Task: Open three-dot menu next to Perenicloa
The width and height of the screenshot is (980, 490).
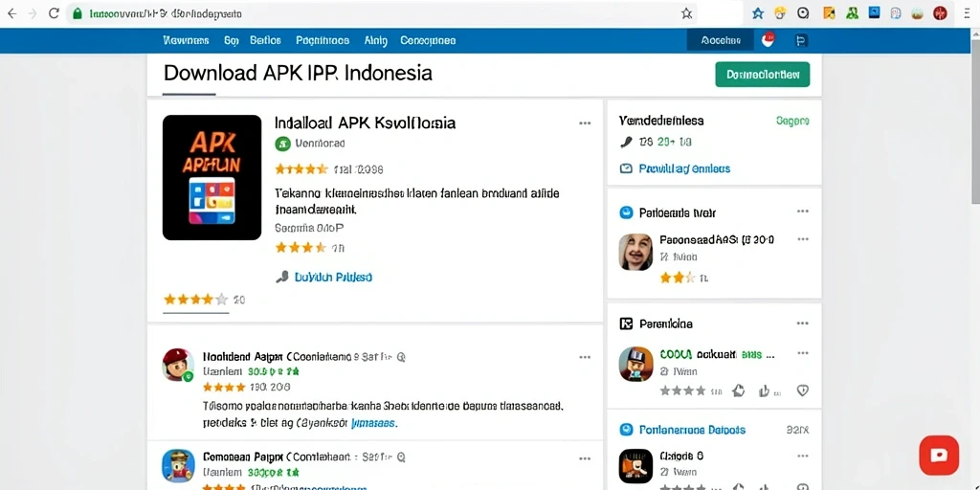Action: (x=803, y=323)
